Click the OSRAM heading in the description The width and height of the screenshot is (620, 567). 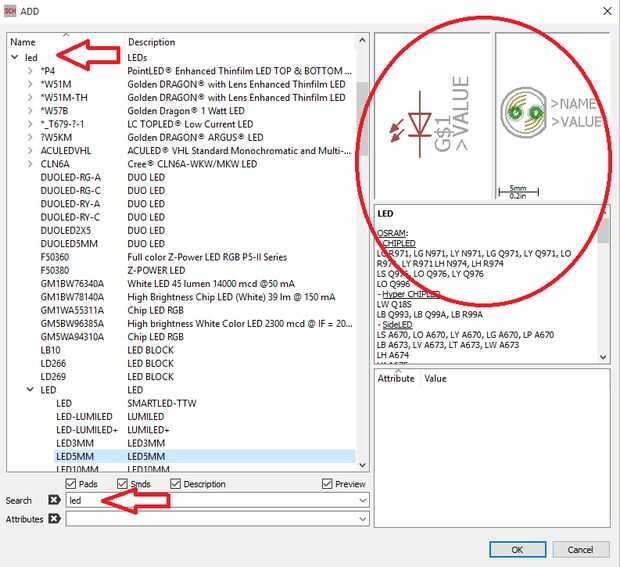pyautogui.click(x=392, y=233)
